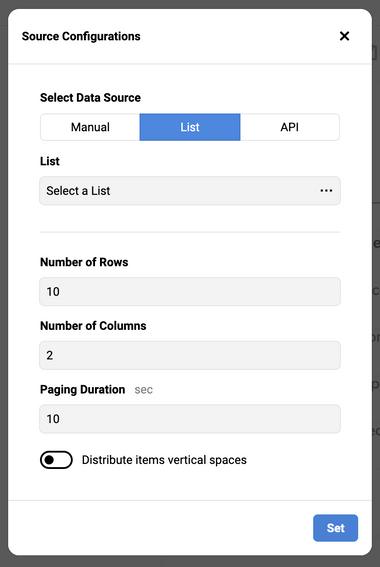Dismiss dialog by clicking dimmed backdrop below it
The width and height of the screenshot is (380, 567).
point(190,562)
